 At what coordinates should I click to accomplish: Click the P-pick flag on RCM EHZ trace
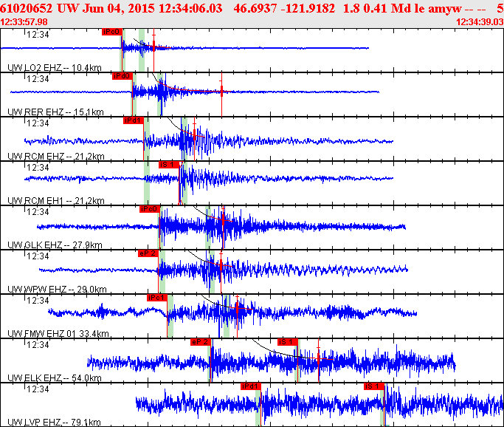[x=133, y=120]
